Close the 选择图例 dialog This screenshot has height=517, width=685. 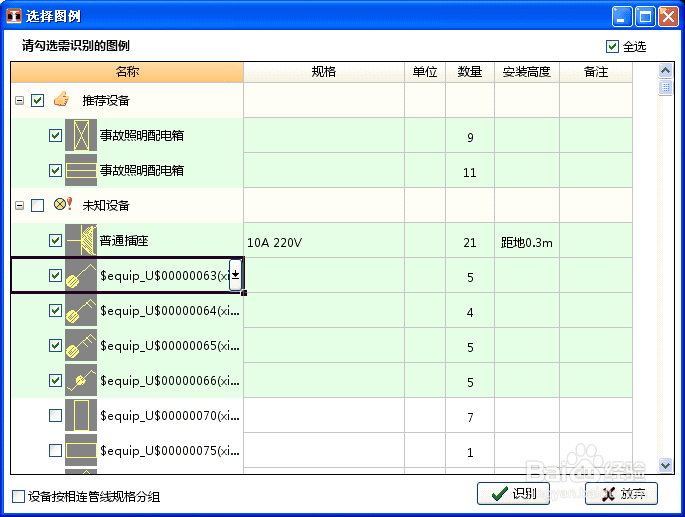tap(668, 17)
